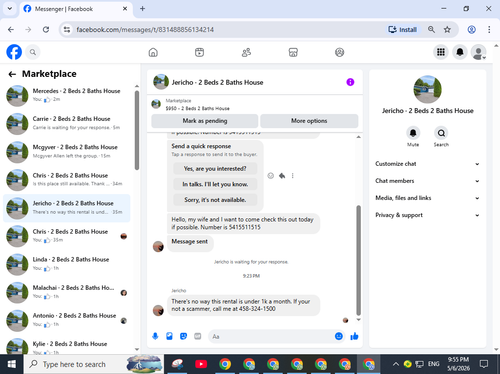Open the Groups icon in top navigation

(340, 52)
